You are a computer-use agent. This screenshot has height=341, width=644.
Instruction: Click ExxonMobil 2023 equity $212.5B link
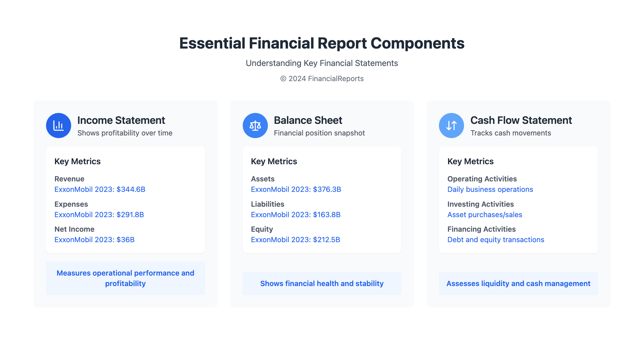click(295, 240)
